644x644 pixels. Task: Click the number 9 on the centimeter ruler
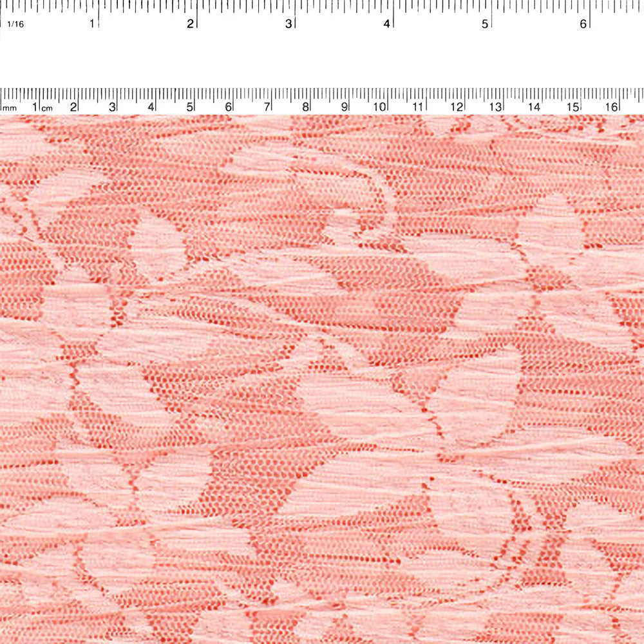[344, 107]
